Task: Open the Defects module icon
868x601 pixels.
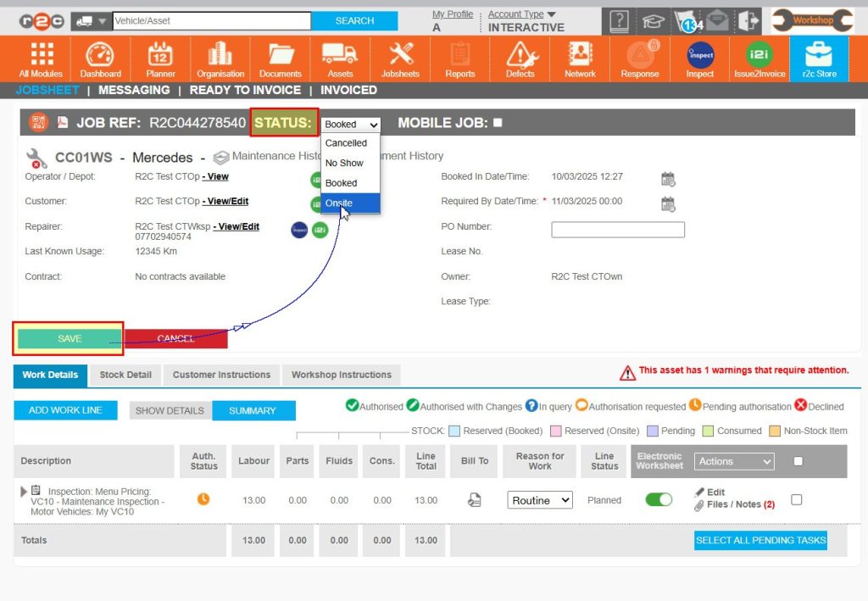Action: (x=520, y=58)
